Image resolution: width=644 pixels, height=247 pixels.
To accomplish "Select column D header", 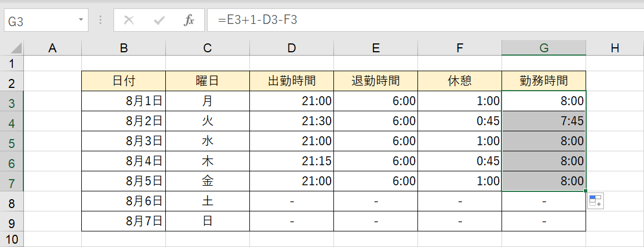I will (x=292, y=48).
